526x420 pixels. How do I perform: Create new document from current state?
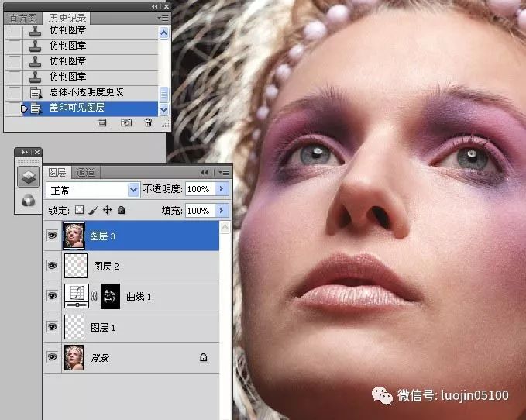[101, 122]
